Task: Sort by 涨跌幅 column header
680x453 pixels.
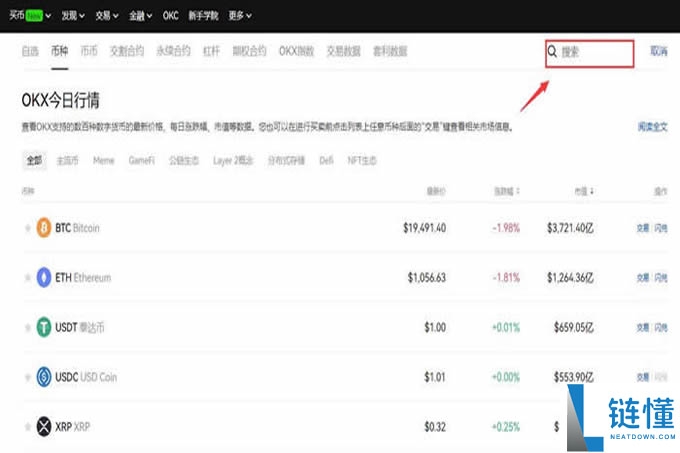Action: (x=507, y=191)
